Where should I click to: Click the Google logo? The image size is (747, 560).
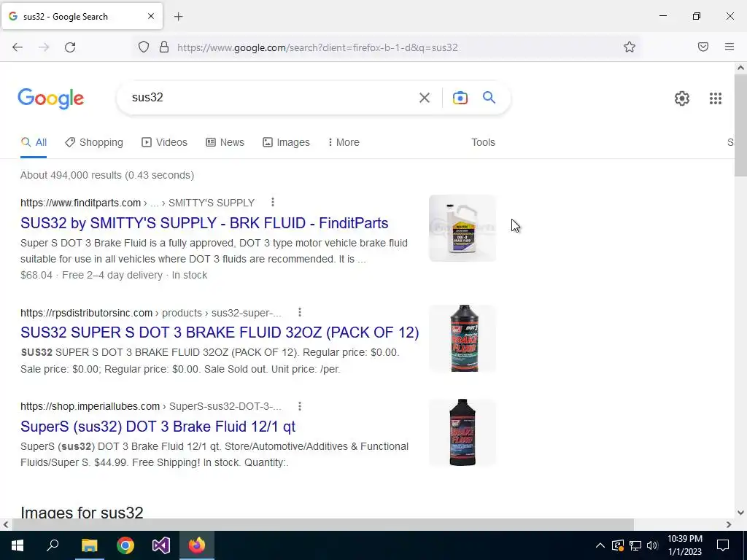click(x=51, y=98)
